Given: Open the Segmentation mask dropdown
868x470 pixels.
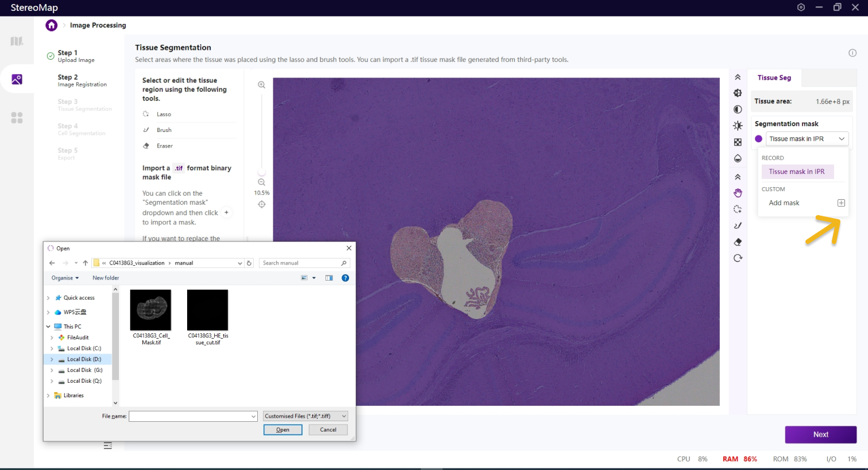Looking at the screenshot, I should 807,139.
